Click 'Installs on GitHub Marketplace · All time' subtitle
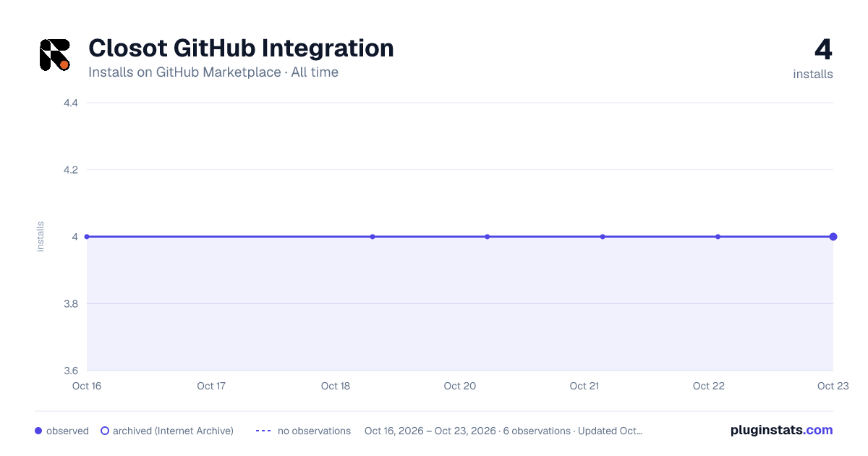This screenshot has height=456, width=868. 213,72
